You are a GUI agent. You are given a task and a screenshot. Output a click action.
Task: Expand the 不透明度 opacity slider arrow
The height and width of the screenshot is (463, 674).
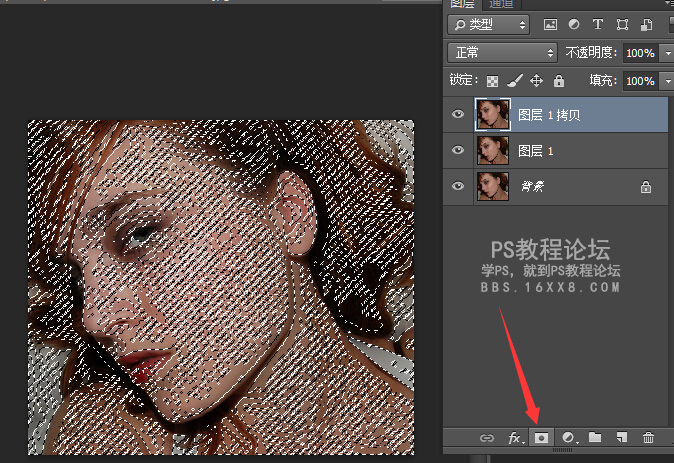coord(667,52)
